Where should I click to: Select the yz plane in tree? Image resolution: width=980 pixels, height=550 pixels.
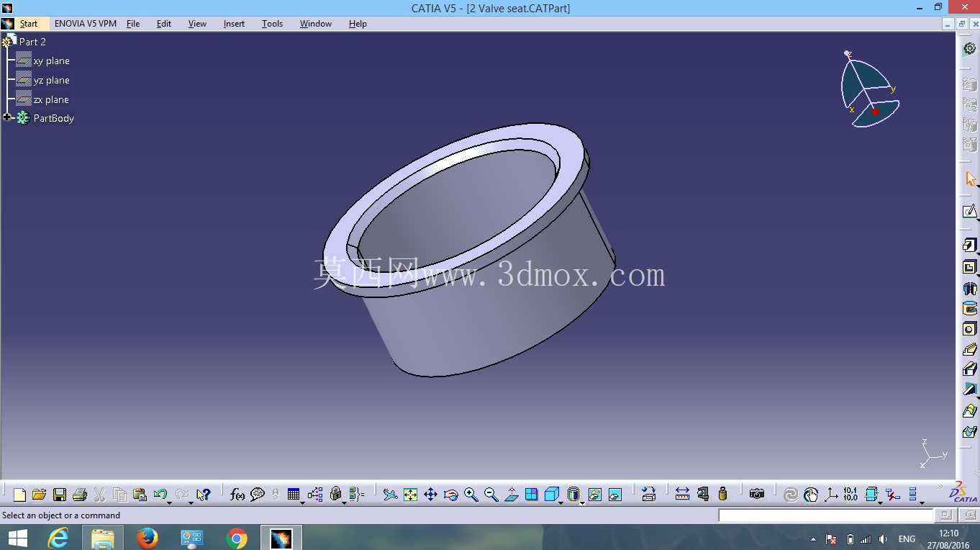tap(51, 81)
